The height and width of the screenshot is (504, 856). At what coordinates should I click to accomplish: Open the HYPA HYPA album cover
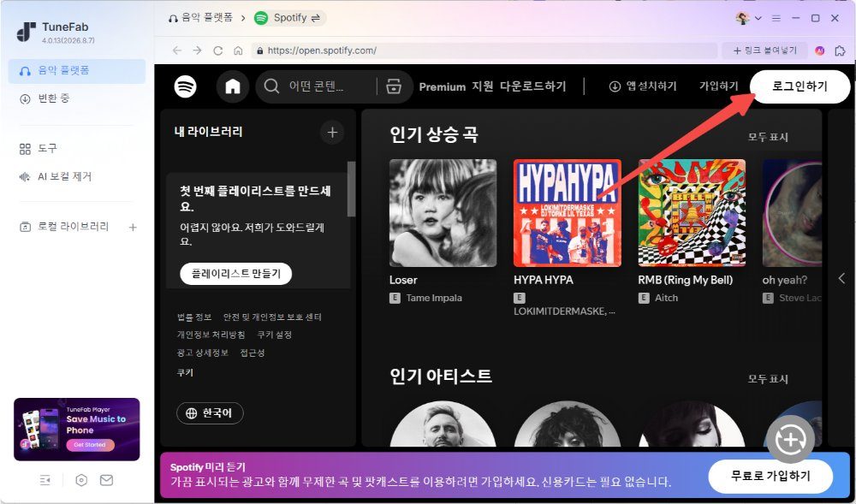click(568, 213)
